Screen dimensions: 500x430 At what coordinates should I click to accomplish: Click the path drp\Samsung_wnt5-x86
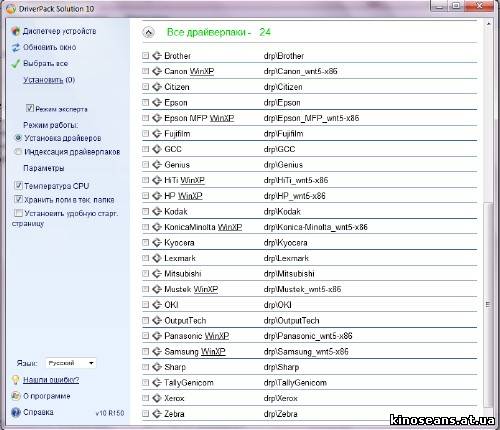click(306, 352)
